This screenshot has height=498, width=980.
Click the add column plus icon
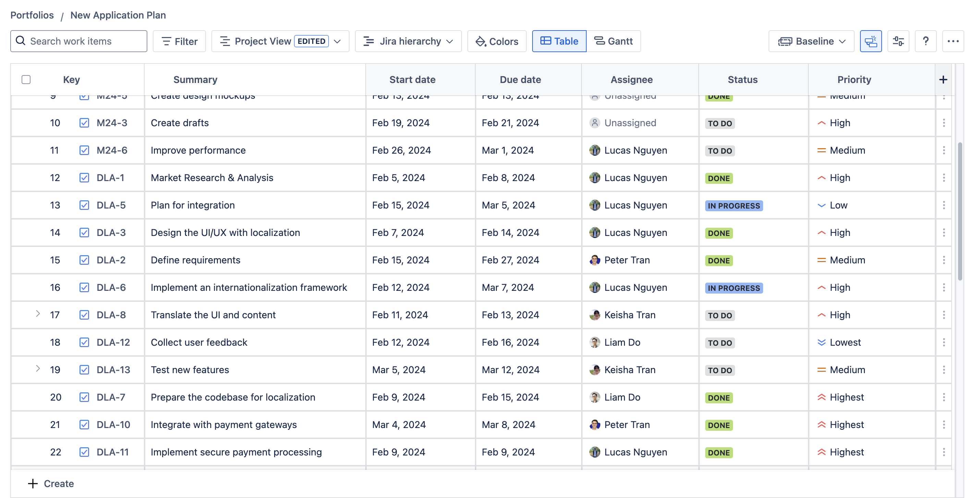943,80
